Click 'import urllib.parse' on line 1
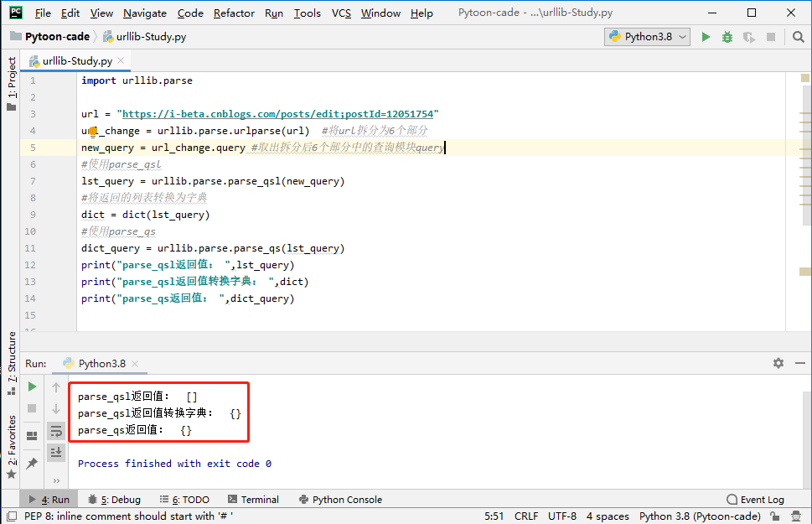This screenshot has height=524, width=812. coord(137,80)
